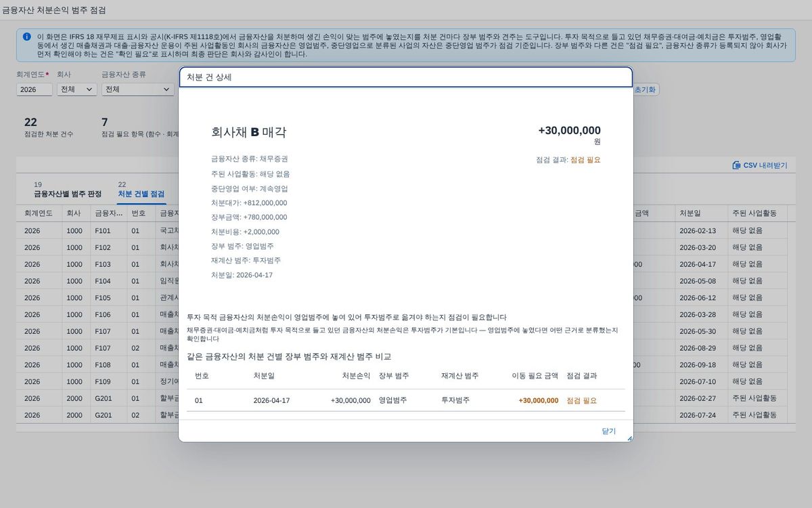Click the 회사채 B 매각 title
The width and height of the screenshot is (812, 508).
(x=249, y=132)
